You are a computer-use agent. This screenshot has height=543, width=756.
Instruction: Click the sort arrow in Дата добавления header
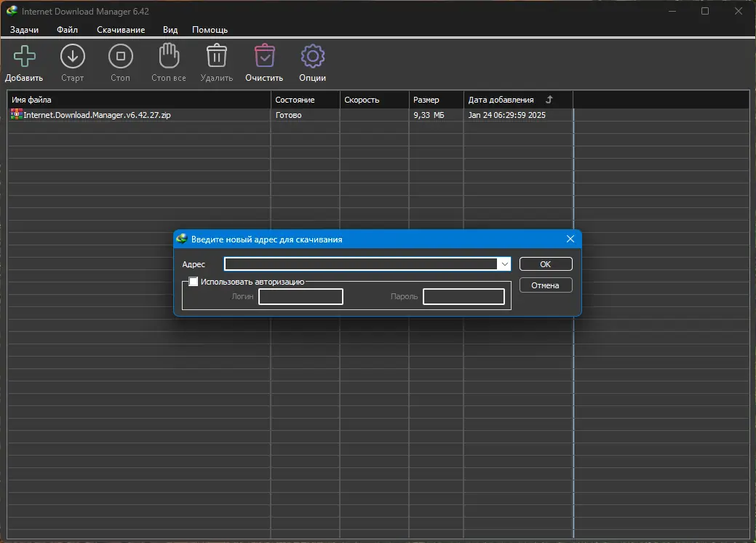(x=549, y=99)
